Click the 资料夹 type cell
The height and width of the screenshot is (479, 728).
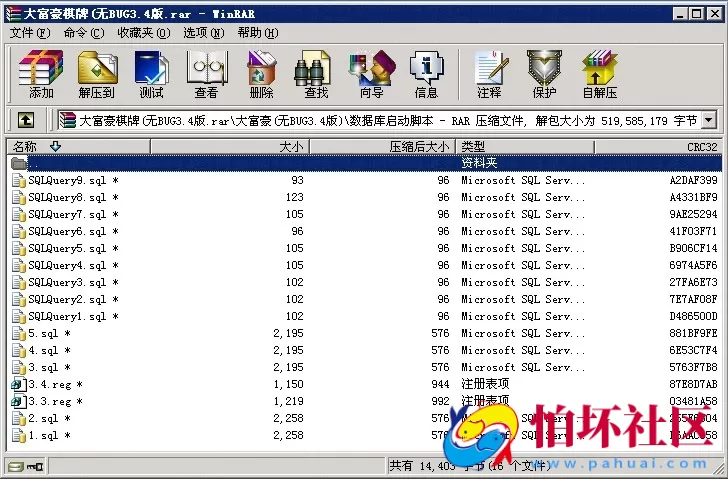(x=479, y=163)
